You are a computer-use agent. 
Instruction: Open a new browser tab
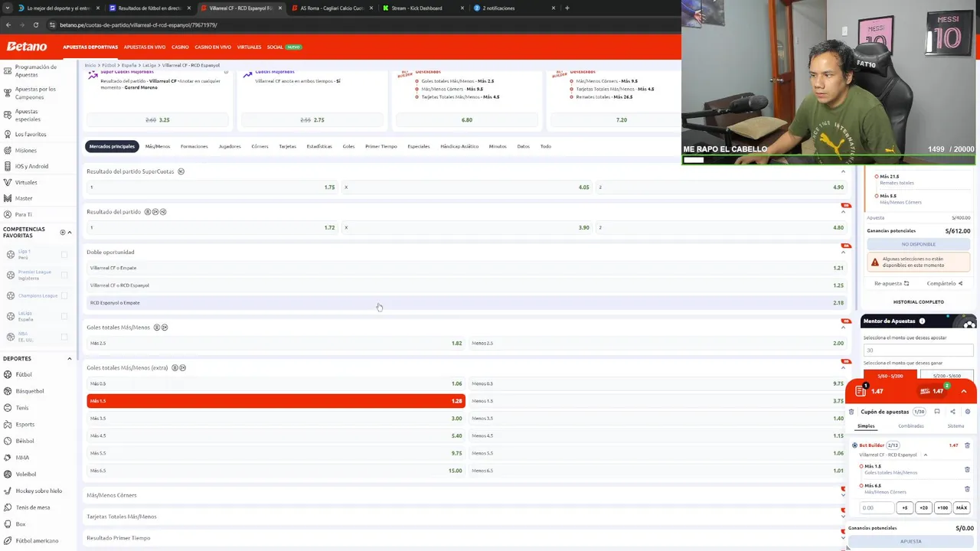point(567,8)
